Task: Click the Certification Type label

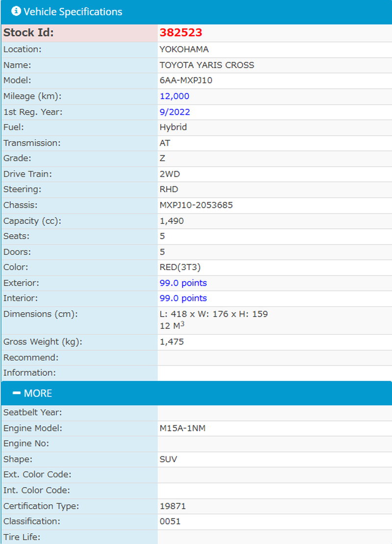Action: (41, 506)
